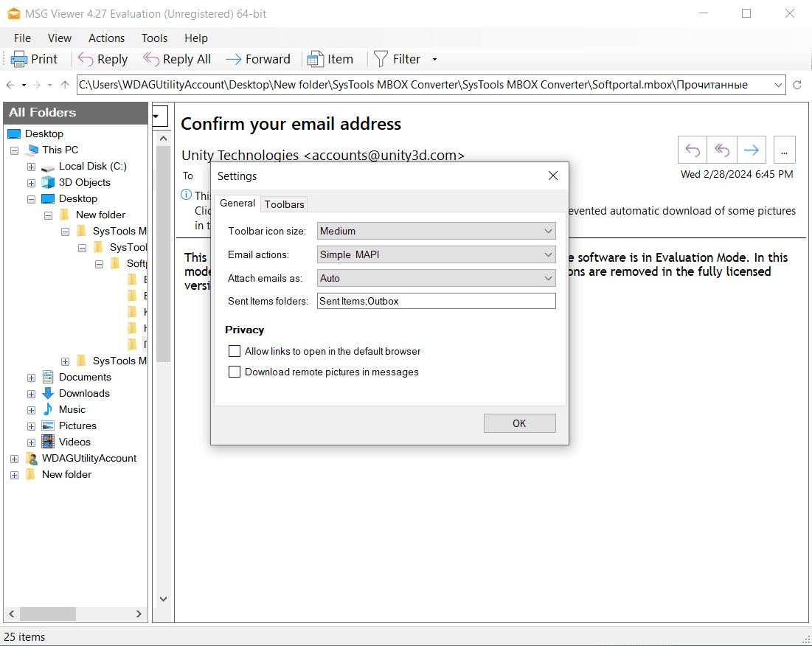Open the more actions ellipsis button
Image resolution: width=812 pixels, height=646 pixels.
[785, 150]
